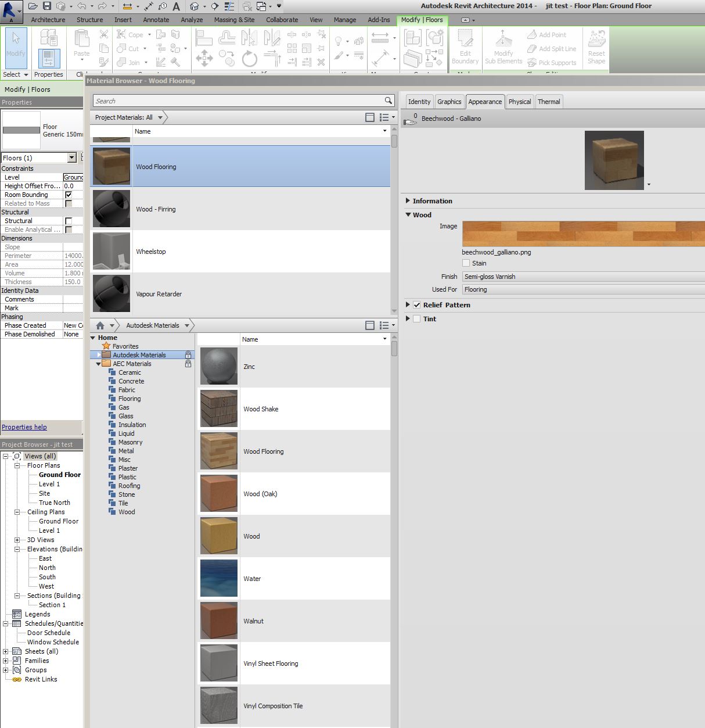Toggle the Related to Mass checkbox
The height and width of the screenshot is (728, 705).
point(69,203)
